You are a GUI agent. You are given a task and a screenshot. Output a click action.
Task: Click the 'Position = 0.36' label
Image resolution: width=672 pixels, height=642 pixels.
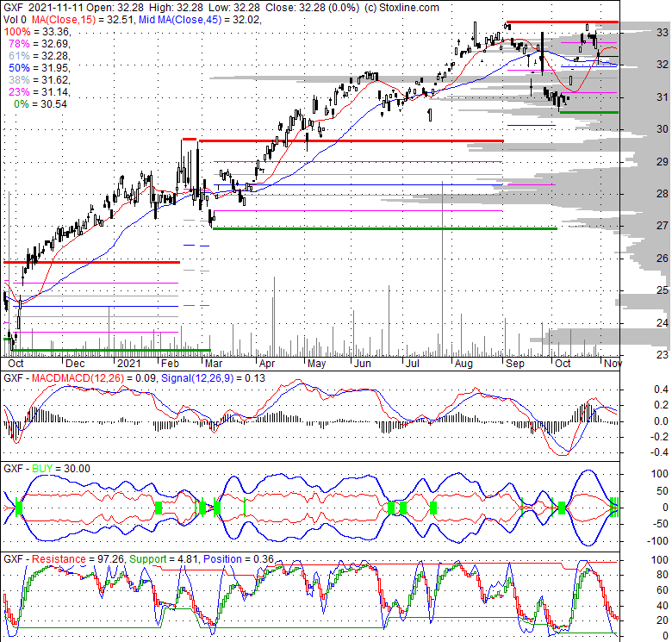(239, 559)
